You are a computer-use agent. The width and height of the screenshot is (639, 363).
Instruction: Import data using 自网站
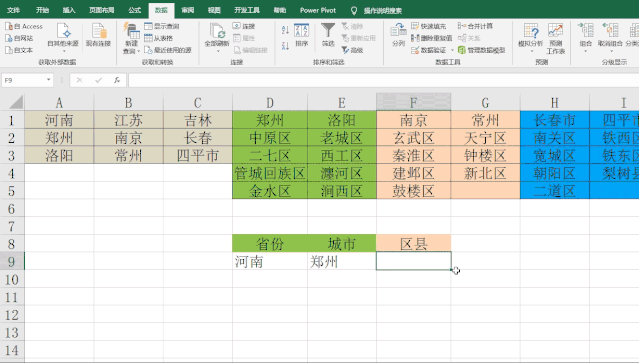[x=19, y=38]
